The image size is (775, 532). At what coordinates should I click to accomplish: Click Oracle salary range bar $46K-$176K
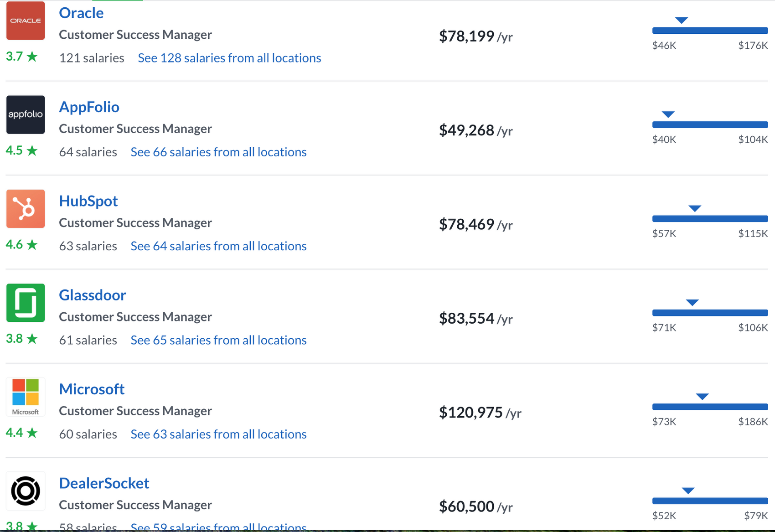pos(710,31)
